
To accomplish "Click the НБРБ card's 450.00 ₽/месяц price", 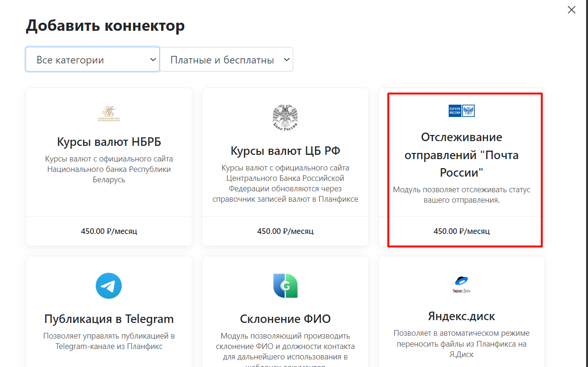I will [109, 231].
